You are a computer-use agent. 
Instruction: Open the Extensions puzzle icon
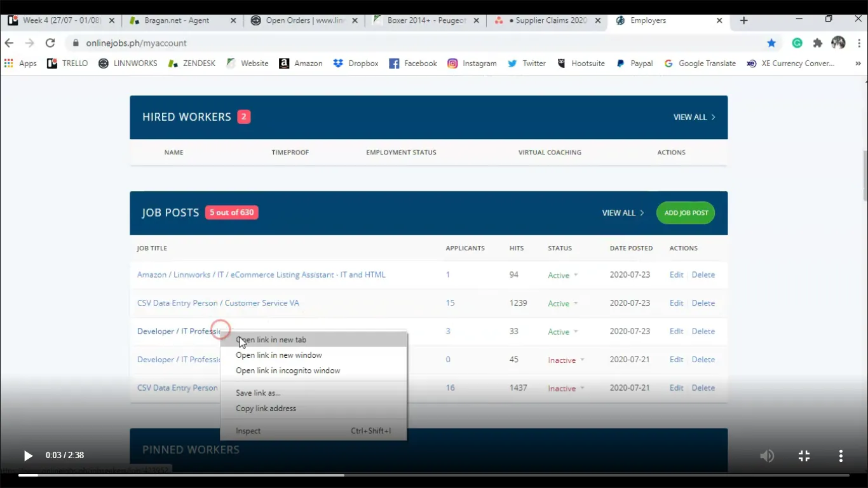click(818, 43)
